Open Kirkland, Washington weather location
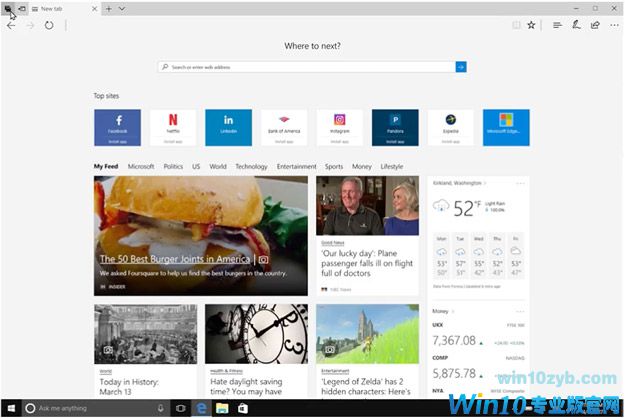The width and height of the screenshot is (625, 418). pyautogui.click(x=458, y=183)
